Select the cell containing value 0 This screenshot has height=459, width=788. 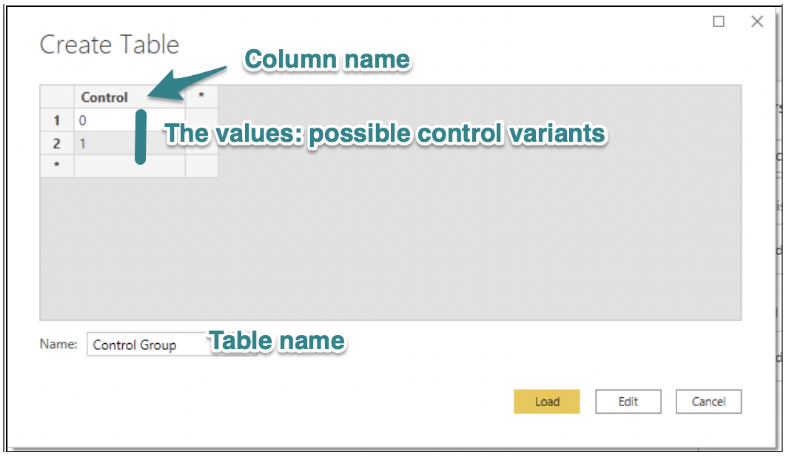[x=130, y=120]
